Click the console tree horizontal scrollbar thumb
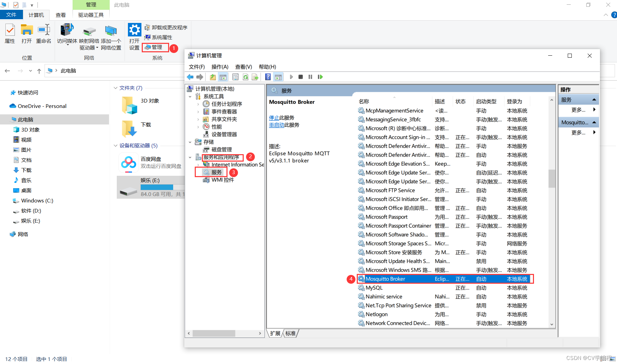Screen dimensions: 617x364 click(214, 333)
